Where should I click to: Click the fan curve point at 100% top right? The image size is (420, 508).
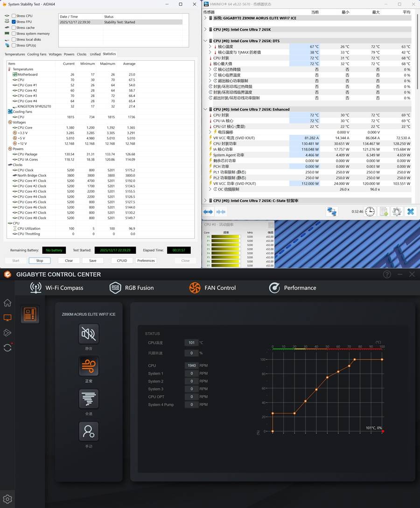[x=382, y=359]
